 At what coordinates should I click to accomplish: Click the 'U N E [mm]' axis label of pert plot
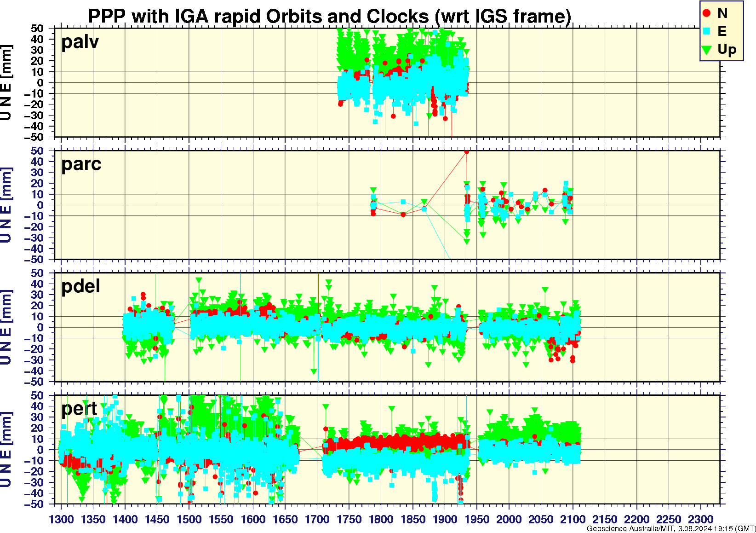coord(6,450)
